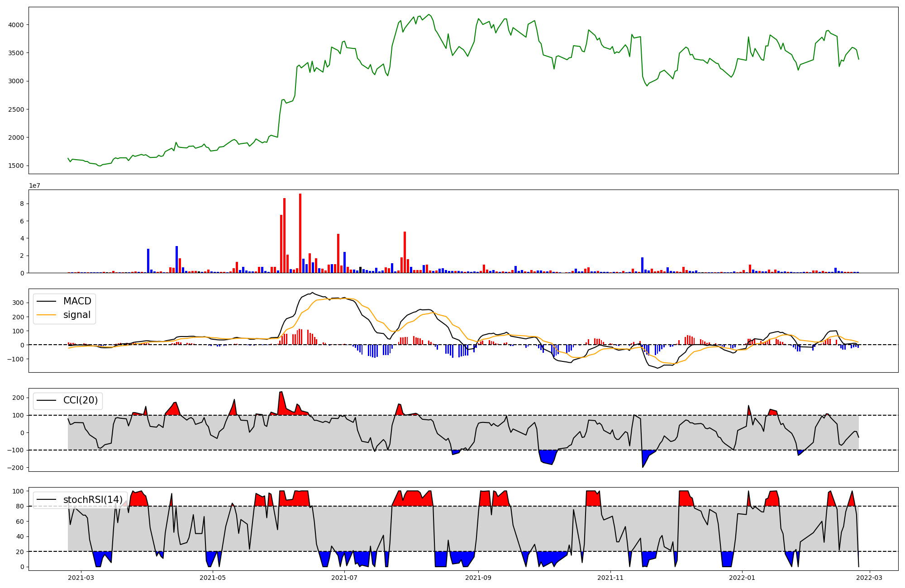Select the CCI(20) legend entry
Image resolution: width=905 pixels, height=588 pixels.
[81, 400]
